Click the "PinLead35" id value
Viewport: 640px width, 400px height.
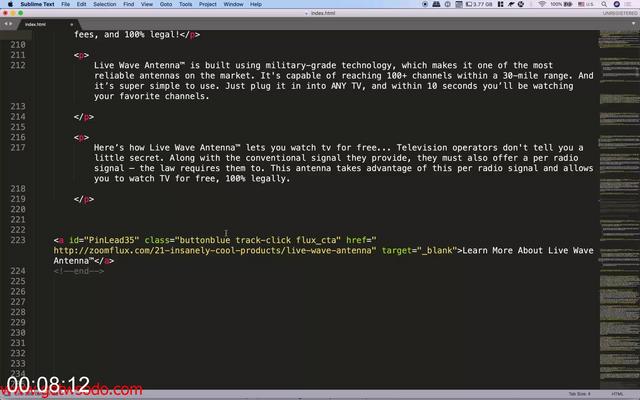point(112,240)
